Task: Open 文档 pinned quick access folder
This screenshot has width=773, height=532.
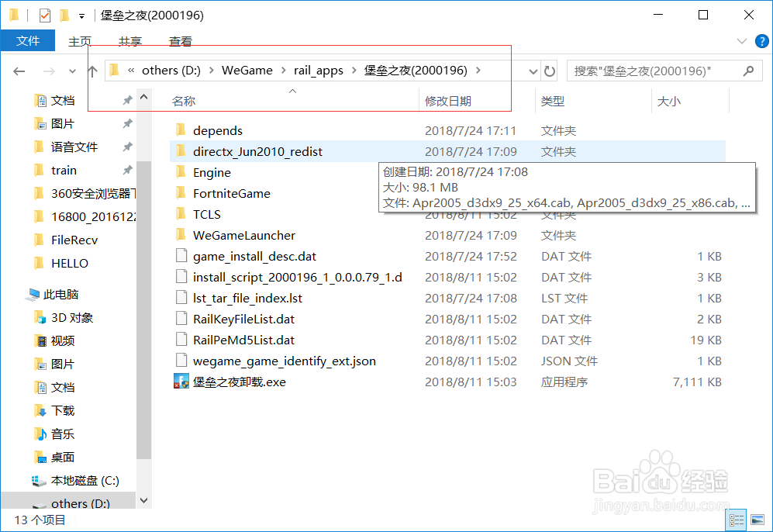Action: tap(63, 101)
